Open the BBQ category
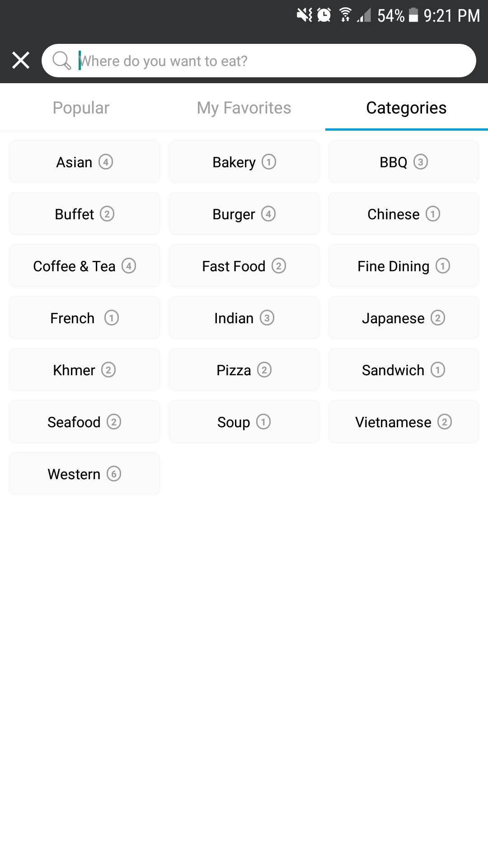Screen dimensions: 488x868 tap(404, 162)
